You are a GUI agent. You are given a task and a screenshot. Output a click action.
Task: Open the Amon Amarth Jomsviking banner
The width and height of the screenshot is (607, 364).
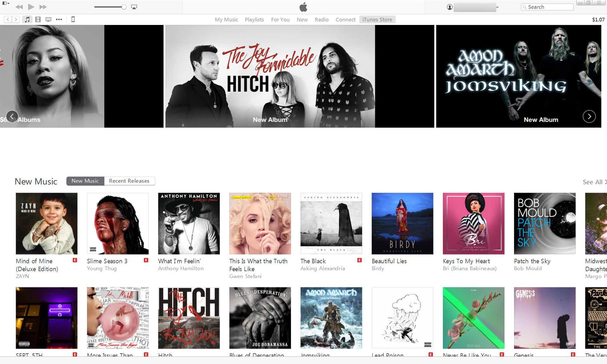point(518,76)
